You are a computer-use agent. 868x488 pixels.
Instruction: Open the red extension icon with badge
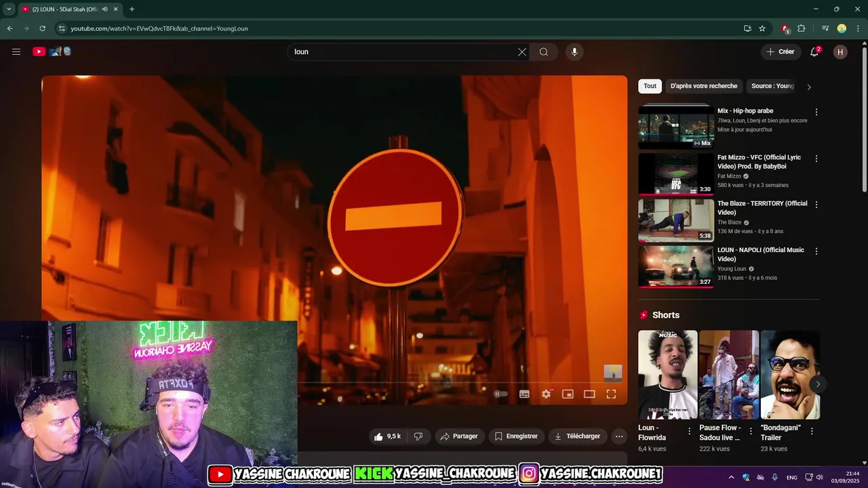point(785,28)
